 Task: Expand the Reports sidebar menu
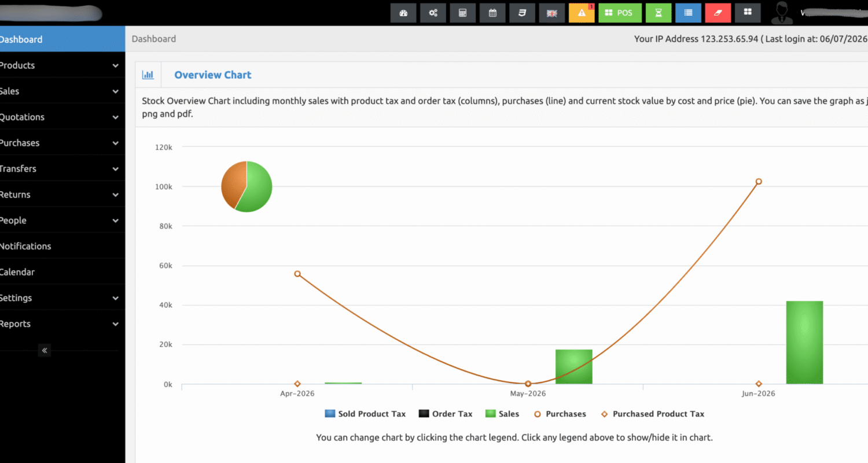pos(60,324)
